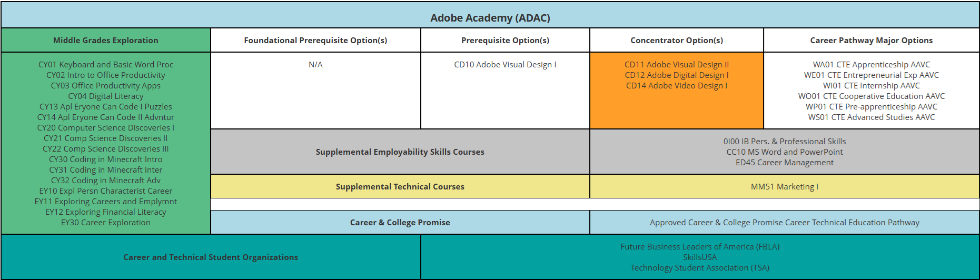
Task: Select CD12 Adobe Digital Design I
Action: [x=676, y=75]
